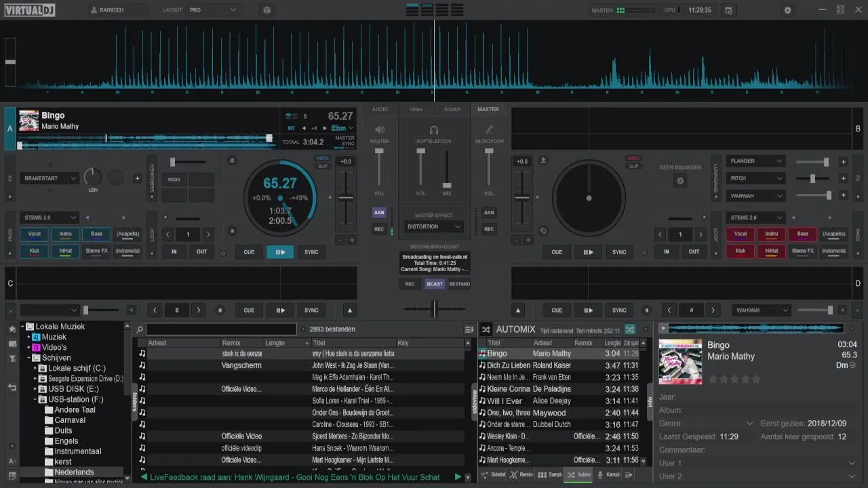Image resolution: width=868 pixels, height=488 pixels.
Task: Toggle the master AAN button
Action: pyautogui.click(x=379, y=212)
